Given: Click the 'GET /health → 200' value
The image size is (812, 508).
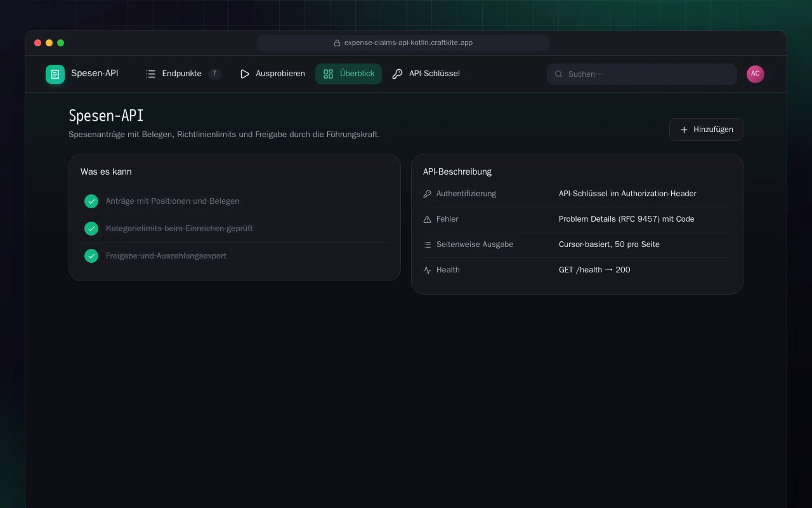Looking at the screenshot, I should [x=594, y=270].
